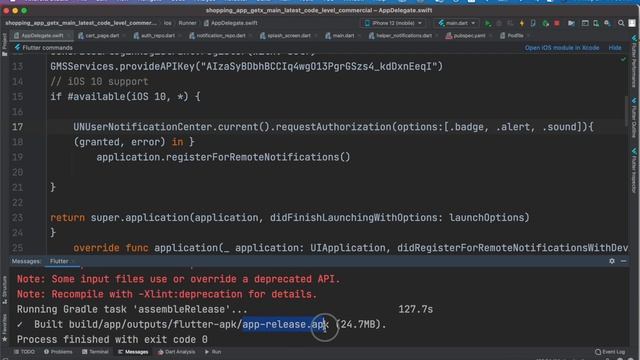Click the ios breadcrumb in navigation bar

[x=168, y=23]
